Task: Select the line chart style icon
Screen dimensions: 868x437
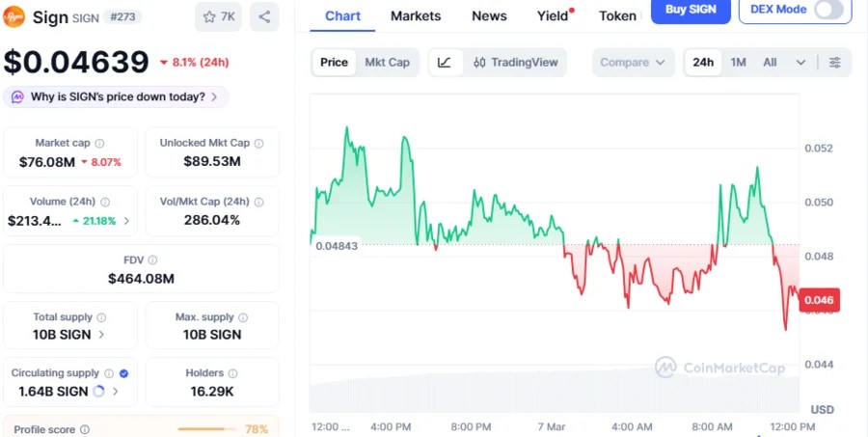Action: [x=444, y=63]
